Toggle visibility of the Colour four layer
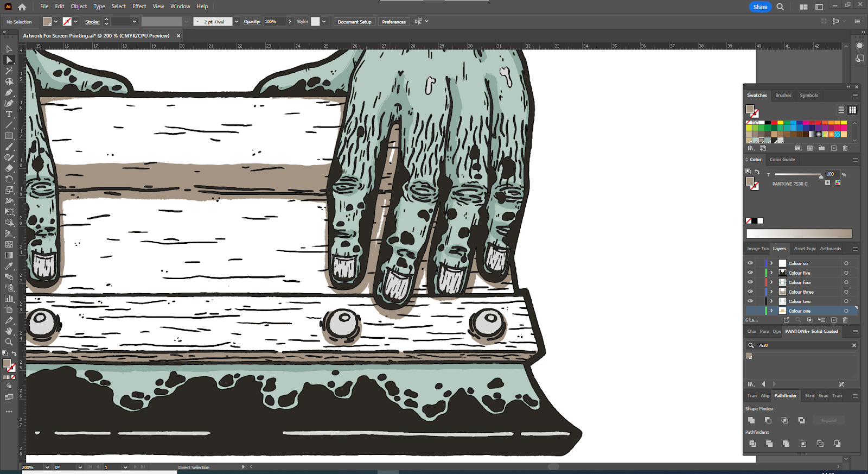868x474 pixels. (x=750, y=282)
